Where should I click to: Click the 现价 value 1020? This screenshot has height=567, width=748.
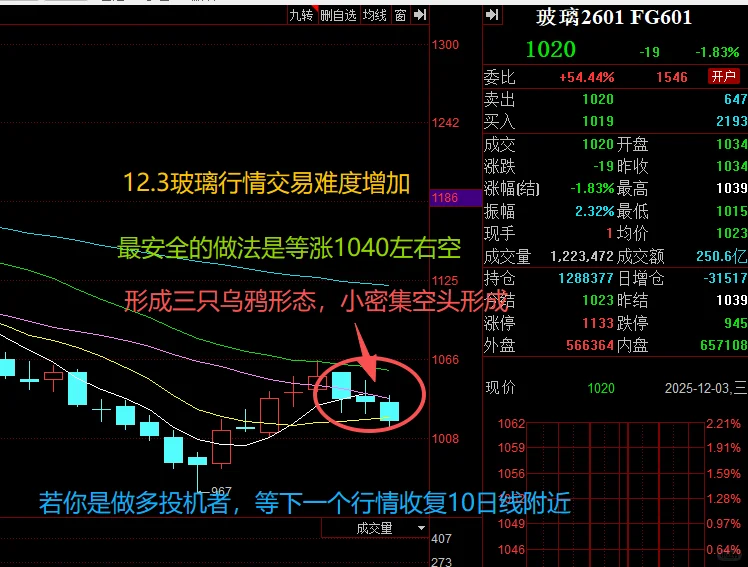click(x=601, y=388)
